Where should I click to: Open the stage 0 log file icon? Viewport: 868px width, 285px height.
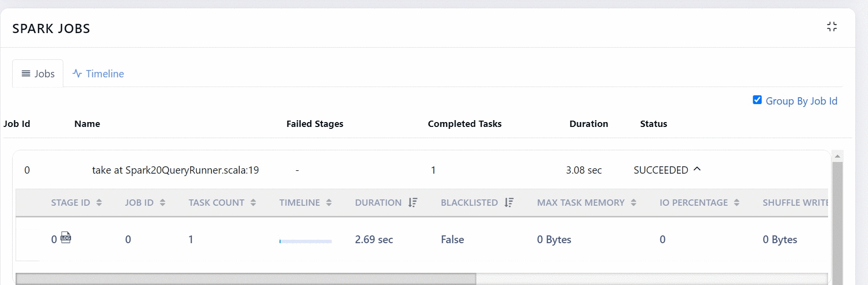[66, 238]
